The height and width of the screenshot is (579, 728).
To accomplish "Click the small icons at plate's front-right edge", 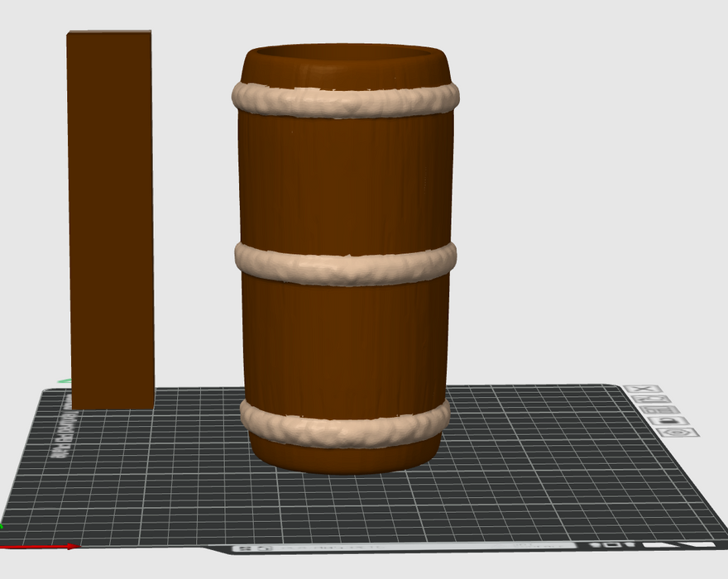I will tap(610, 545).
